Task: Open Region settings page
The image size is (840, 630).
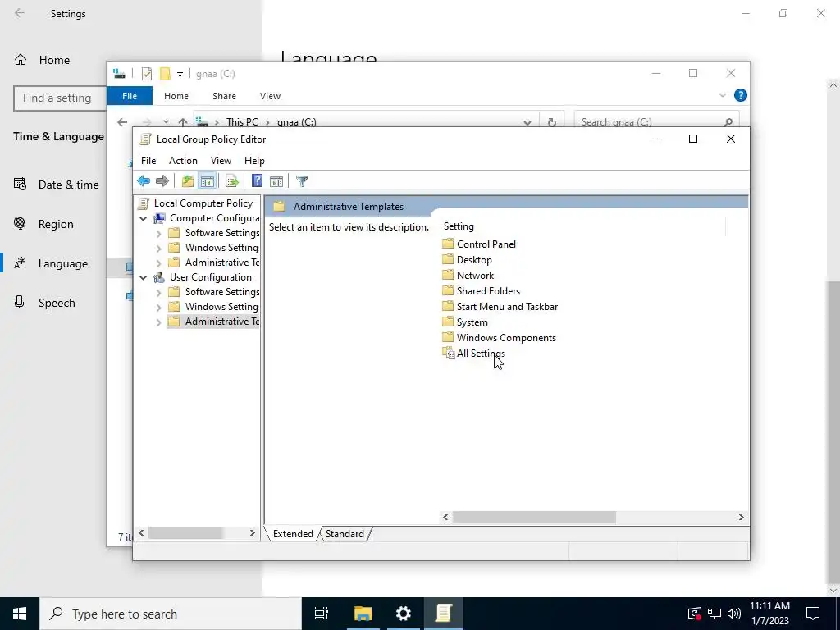Action: (x=56, y=224)
